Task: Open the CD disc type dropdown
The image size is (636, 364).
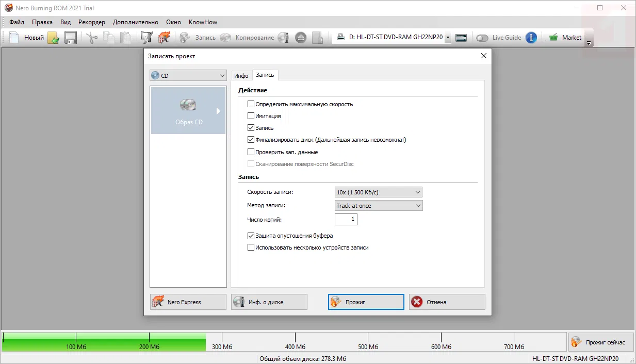Action: 188,75
